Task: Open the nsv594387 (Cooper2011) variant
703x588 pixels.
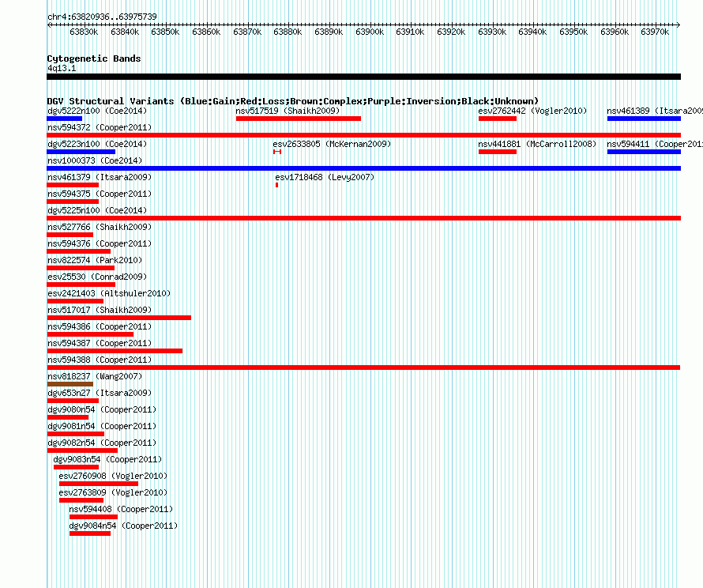Action: coord(100,343)
